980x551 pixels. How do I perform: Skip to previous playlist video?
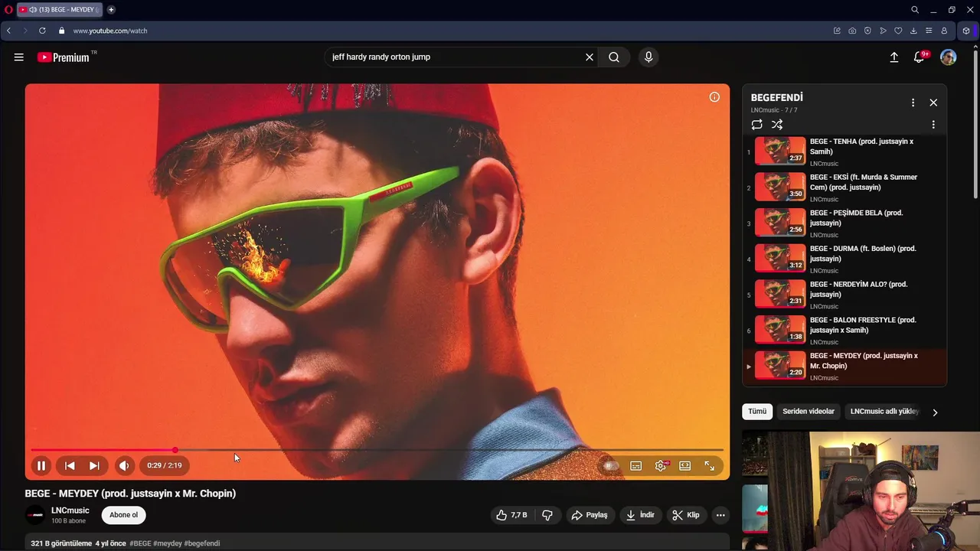click(70, 465)
